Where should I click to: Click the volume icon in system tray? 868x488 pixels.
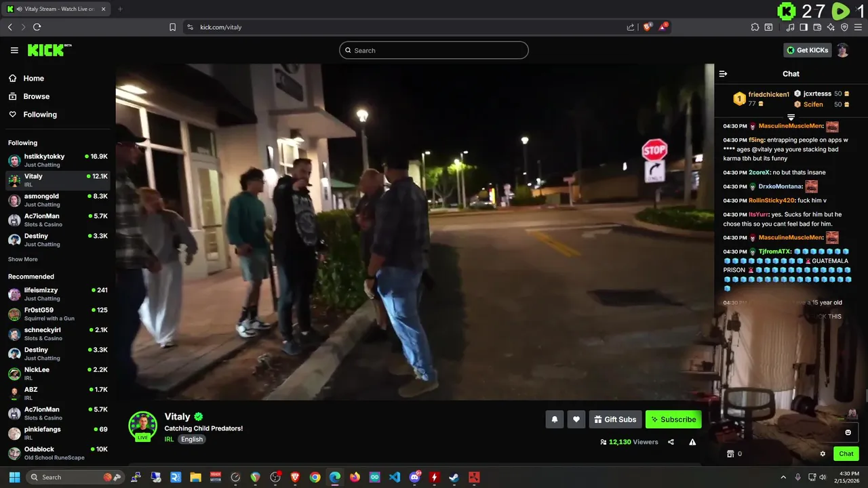pos(822,477)
